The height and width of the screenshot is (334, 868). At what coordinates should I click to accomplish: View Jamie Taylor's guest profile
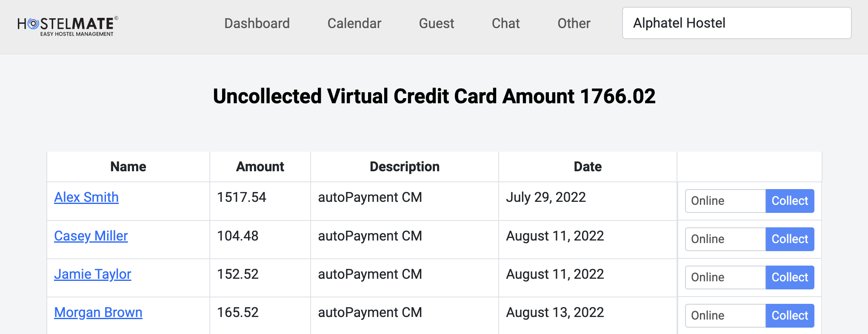click(x=93, y=274)
